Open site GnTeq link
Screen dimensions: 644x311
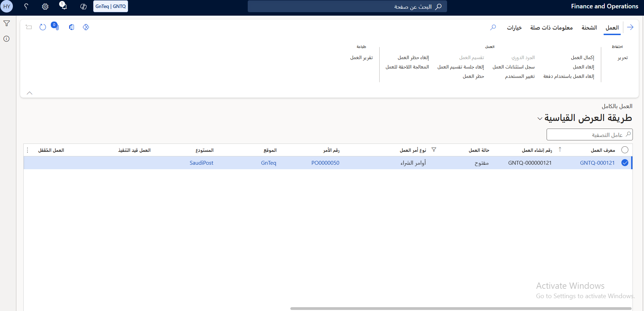(x=269, y=163)
